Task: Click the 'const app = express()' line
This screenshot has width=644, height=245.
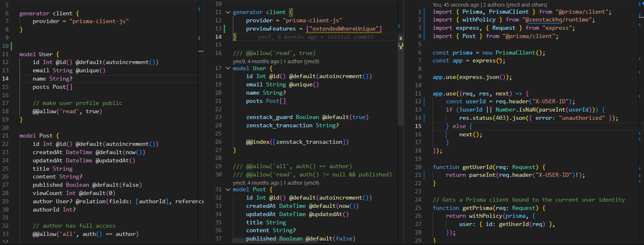Action: [x=469, y=60]
